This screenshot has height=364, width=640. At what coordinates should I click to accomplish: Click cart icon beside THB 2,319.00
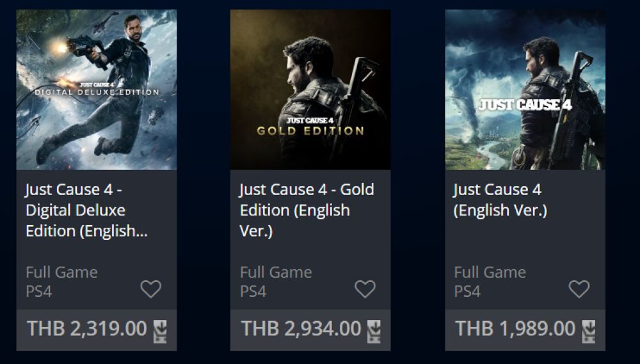click(160, 329)
